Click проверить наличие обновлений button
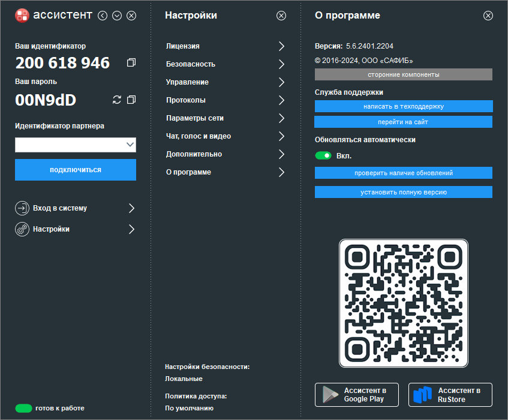The height and width of the screenshot is (420, 508). coord(404,173)
